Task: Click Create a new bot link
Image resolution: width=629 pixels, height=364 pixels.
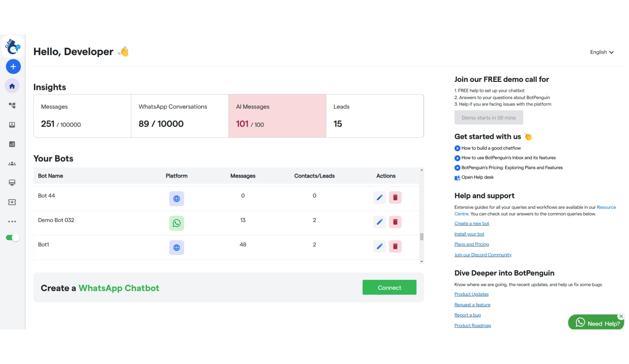Action: [x=472, y=224]
